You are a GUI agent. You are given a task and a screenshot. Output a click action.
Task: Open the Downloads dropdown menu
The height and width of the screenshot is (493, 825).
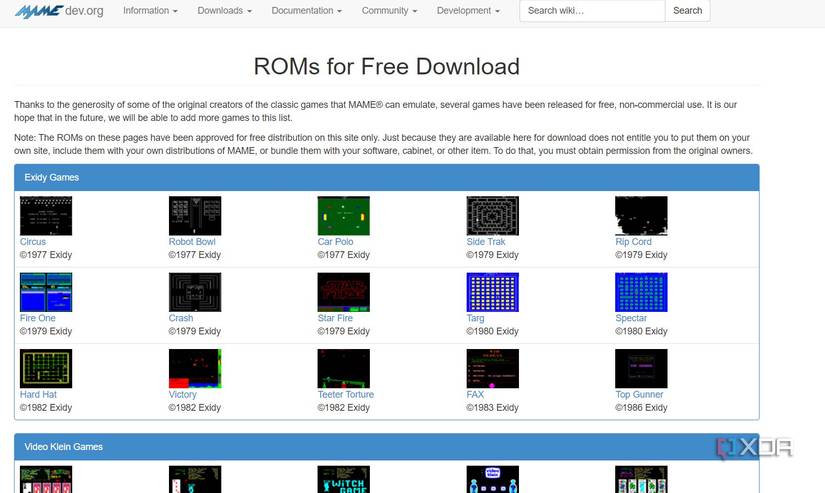[x=224, y=11]
